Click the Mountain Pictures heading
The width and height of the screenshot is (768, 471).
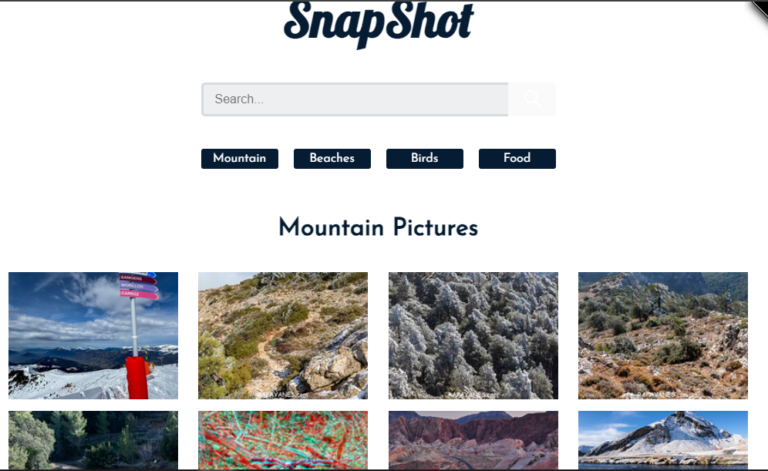pyautogui.click(x=378, y=228)
